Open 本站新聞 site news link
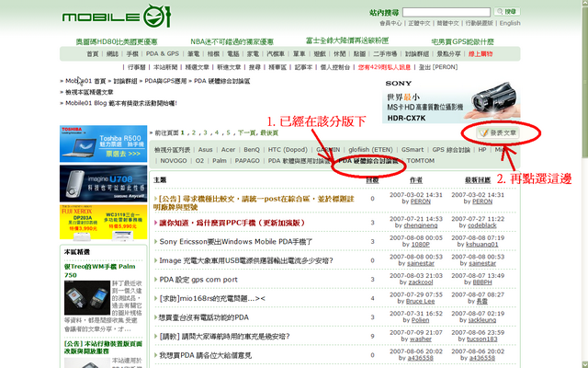This screenshot has width=588, height=368. 165,67
